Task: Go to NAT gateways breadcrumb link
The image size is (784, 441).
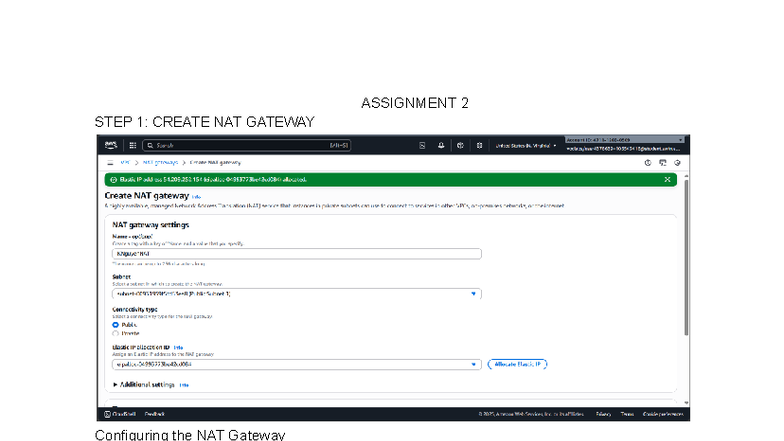Action: pos(160,162)
